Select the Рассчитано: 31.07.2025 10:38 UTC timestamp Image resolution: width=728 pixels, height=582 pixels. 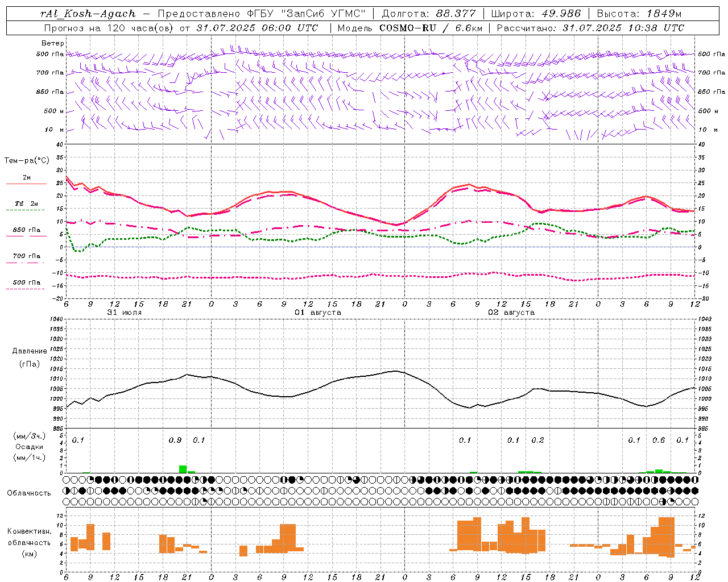(x=590, y=28)
